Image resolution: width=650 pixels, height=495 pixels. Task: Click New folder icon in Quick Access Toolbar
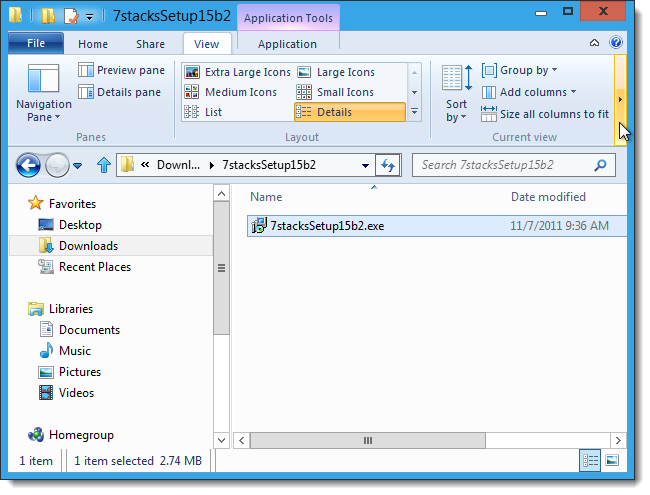[x=48, y=16]
